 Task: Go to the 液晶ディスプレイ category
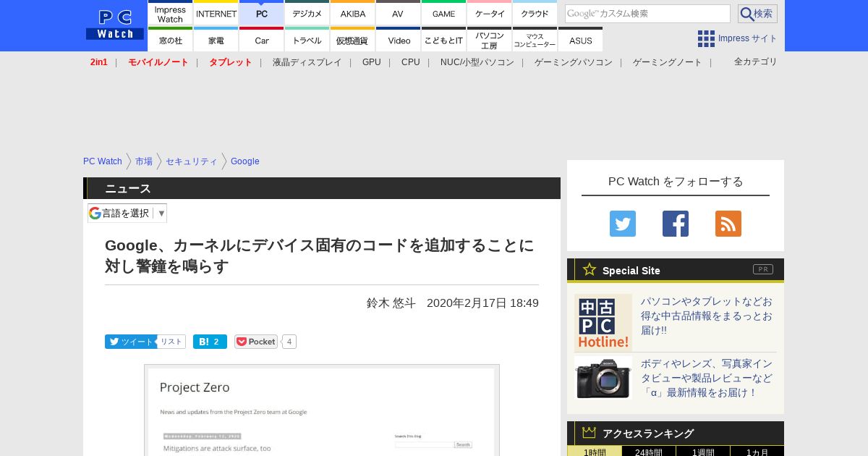coord(307,62)
